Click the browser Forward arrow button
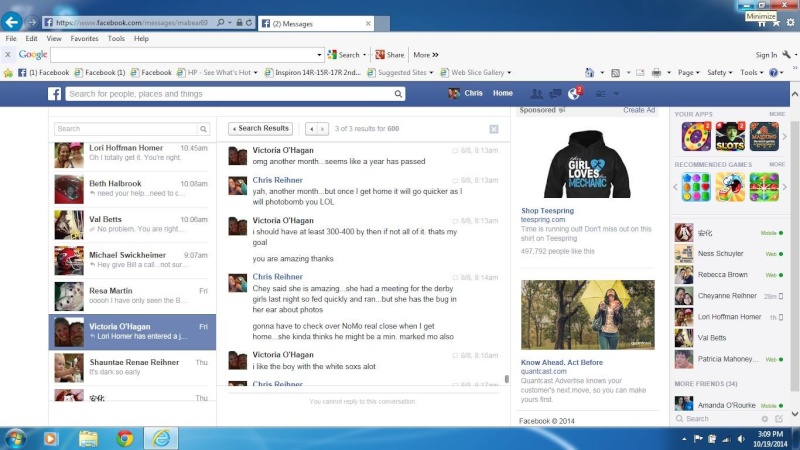Screen dimensions: 800x450 click(32, 22)
